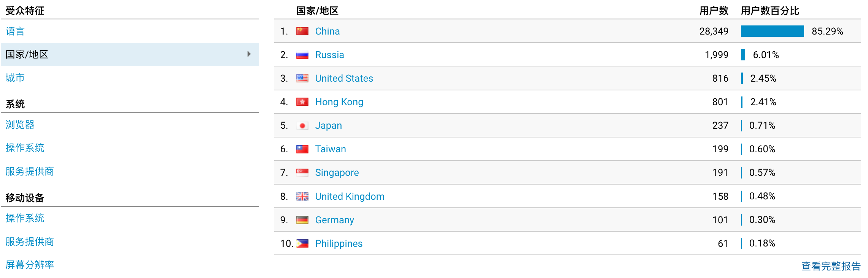868x278 pixels.
Task: Click the Russia flag icon
Action: [302, 55]
